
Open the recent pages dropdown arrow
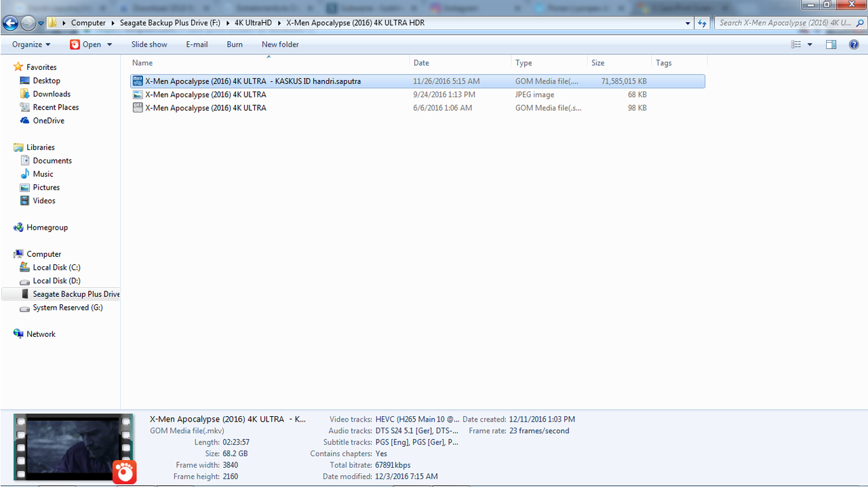click(x=41, y=23)
